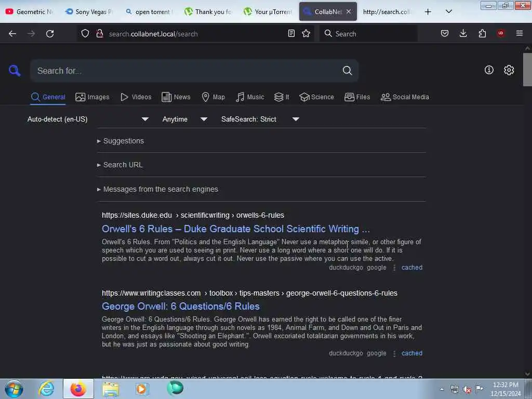Image resolution: width=532 pixels, height=399 pixels.
Task: Open the search info page icon
Action: (489, 70)
